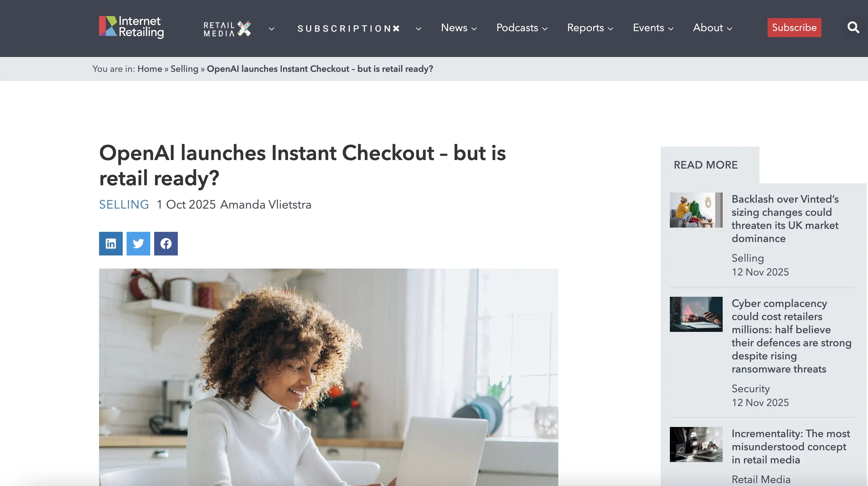
Task: Open the Retail Media X logo
Action: [227, 29]
